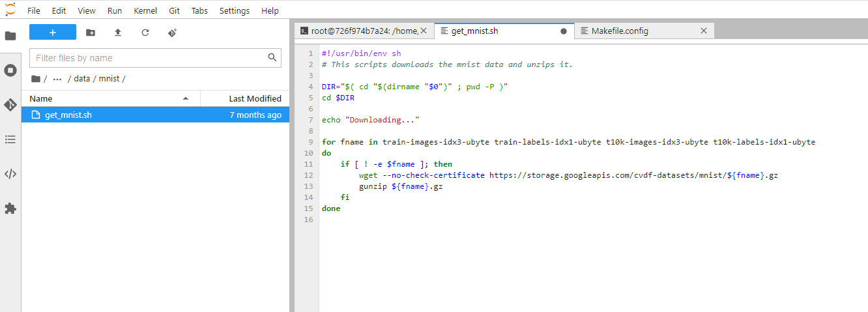Click the 7 months ago timestamp
This screenshot has width=868, height=312.
tap(255, 115)
